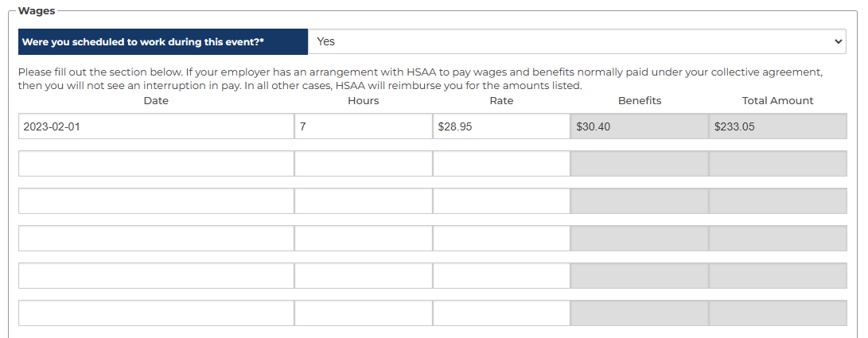The width and height of the screenshot is (868, 338).
Task: Select the empty Date field in last row
Action: [x=156, y=313]
